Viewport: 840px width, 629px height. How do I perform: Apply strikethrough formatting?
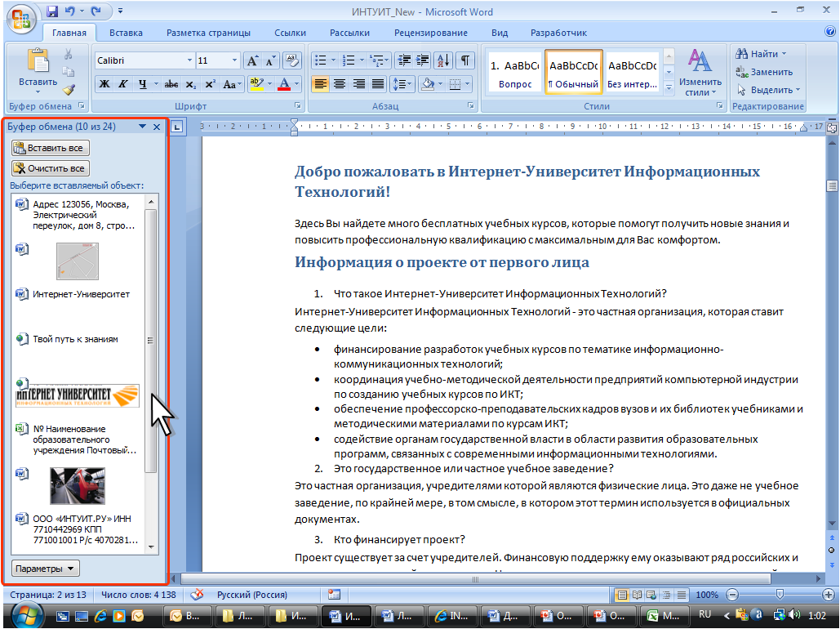tap(171, 84)
